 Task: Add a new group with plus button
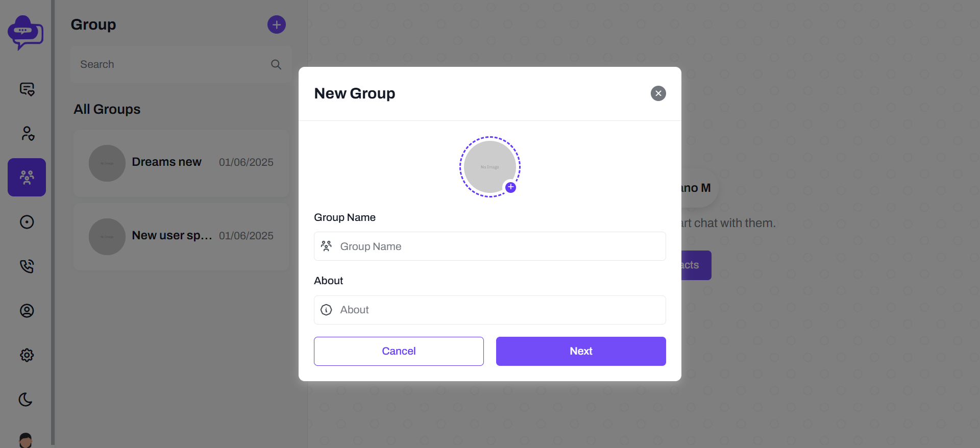tap(277, 24)
